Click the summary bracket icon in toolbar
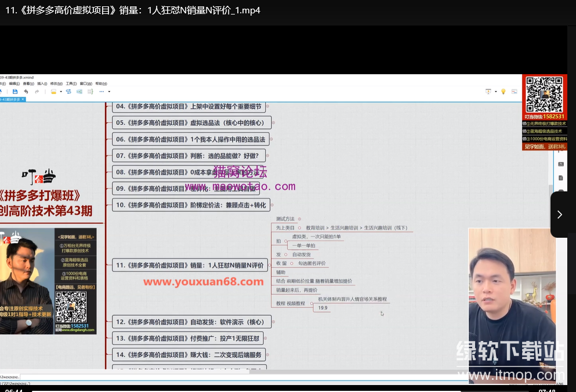The width and height of the screenshot is (576, 392). coord(90,92)
